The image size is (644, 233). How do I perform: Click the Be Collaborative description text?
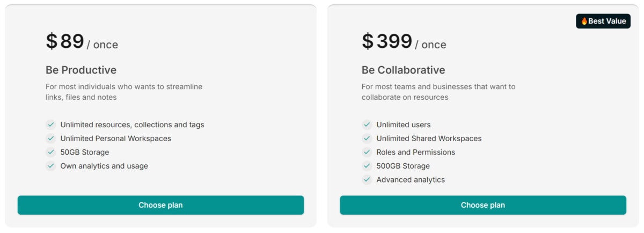coord(438,92)
